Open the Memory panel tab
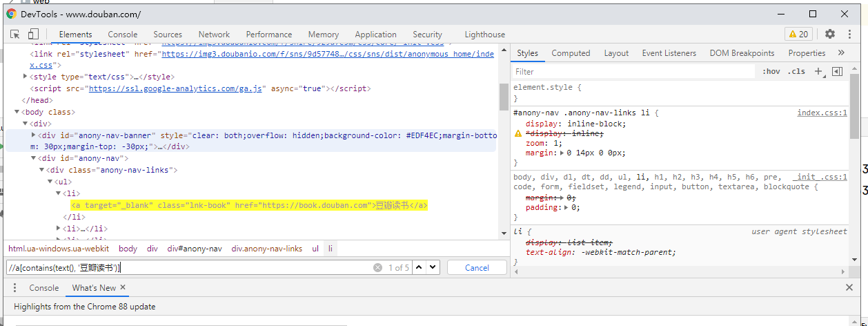This screenshot has width=868, height=326. click(324, 34)
